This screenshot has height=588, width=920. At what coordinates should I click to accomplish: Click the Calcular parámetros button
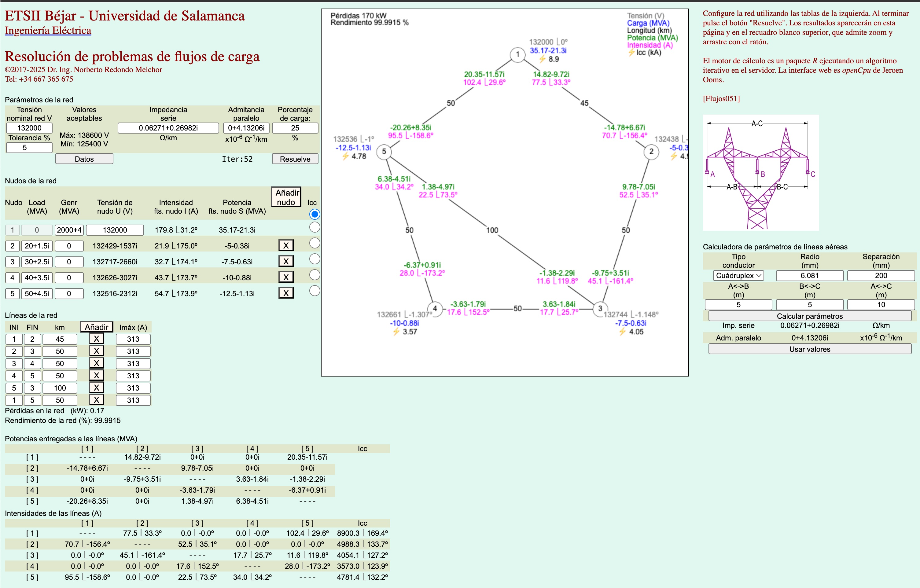coord(809,316)
